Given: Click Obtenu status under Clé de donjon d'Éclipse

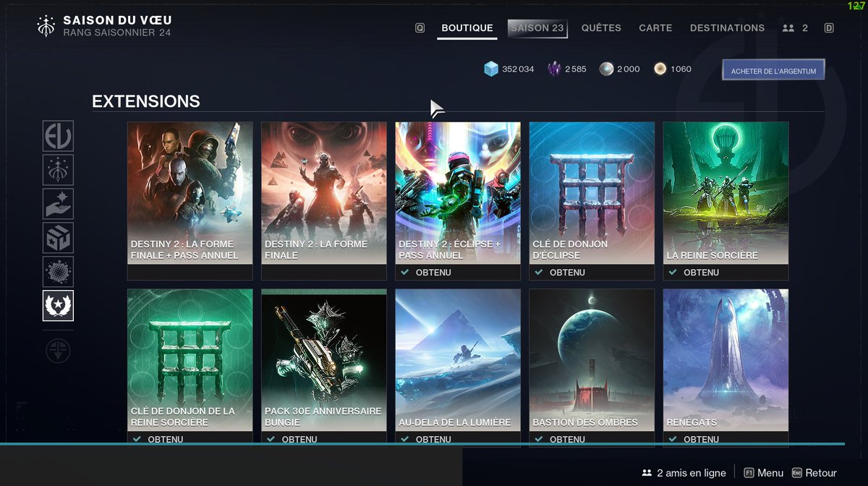Looking at the screenshot, I should click(x=567, y=273).
